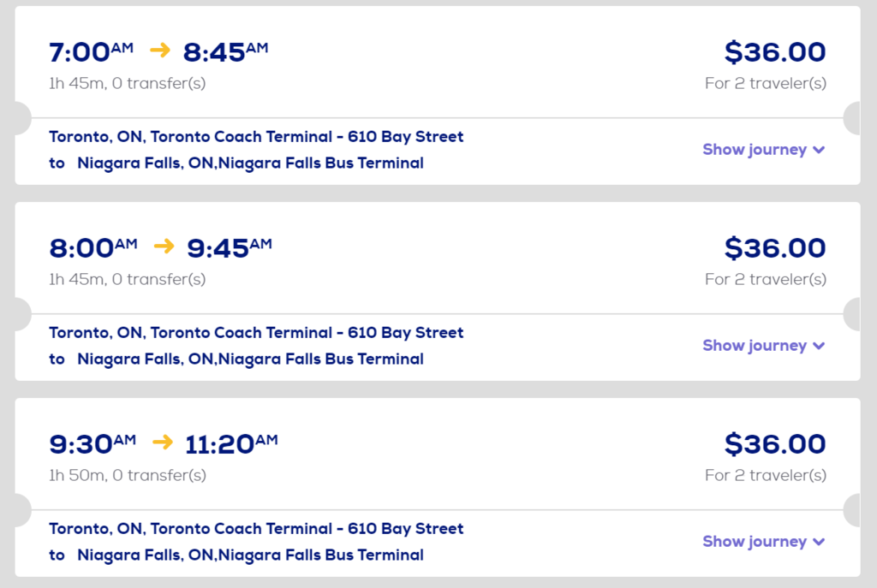Click the "Show journey" text for the 9:30AM departure
Screen dimensions: 877x588
tap(755, 542)
